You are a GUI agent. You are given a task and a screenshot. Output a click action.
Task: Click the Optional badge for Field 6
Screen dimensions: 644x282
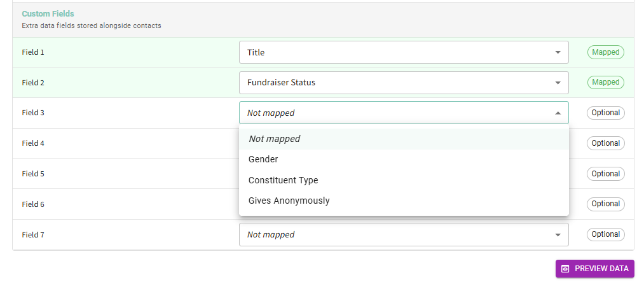[605, 204]
